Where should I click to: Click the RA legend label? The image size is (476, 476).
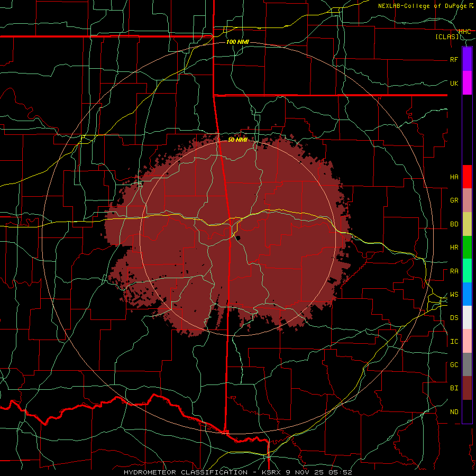(454, 271)
